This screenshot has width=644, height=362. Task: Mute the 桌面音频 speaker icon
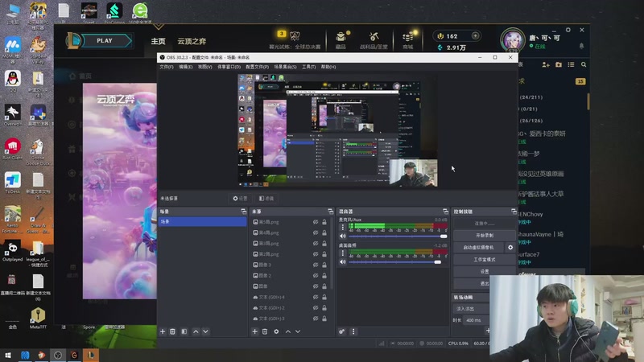[x=343, y=262]
